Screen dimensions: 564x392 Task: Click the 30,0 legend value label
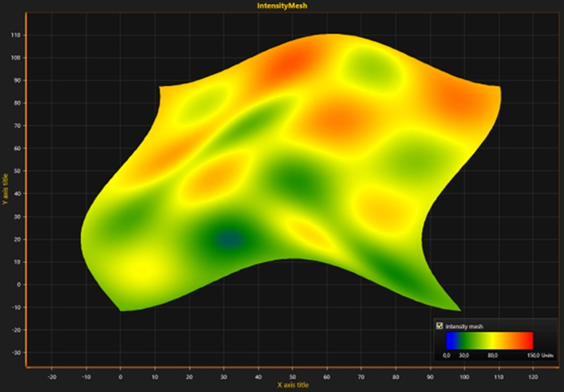[x=464, y=355]
